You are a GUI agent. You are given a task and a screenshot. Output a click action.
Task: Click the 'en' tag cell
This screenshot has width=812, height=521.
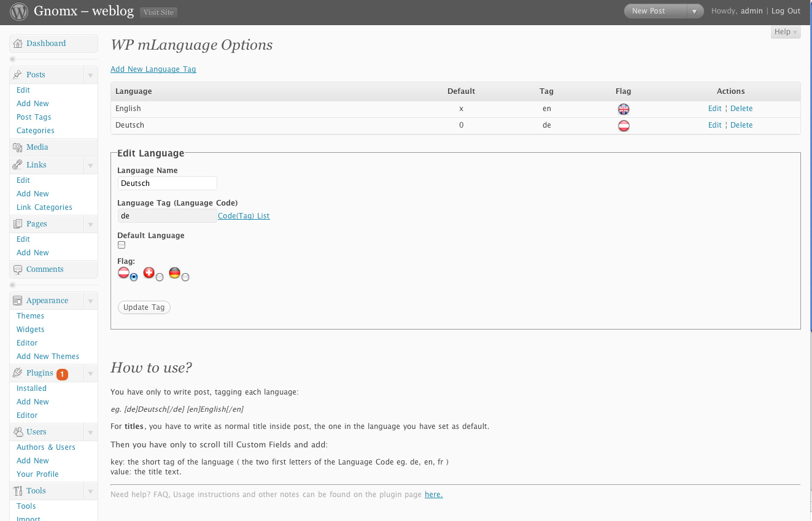[x=547, y=109]
